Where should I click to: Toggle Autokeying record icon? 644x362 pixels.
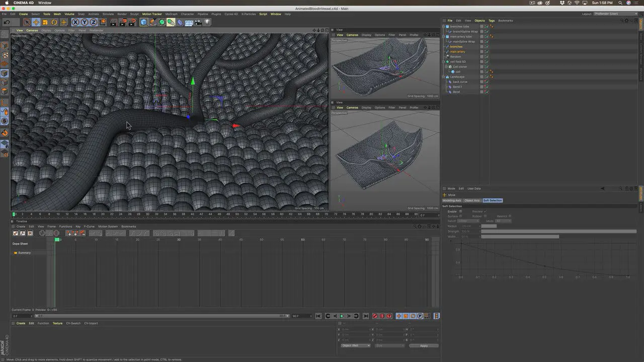[x=382, y=316]
